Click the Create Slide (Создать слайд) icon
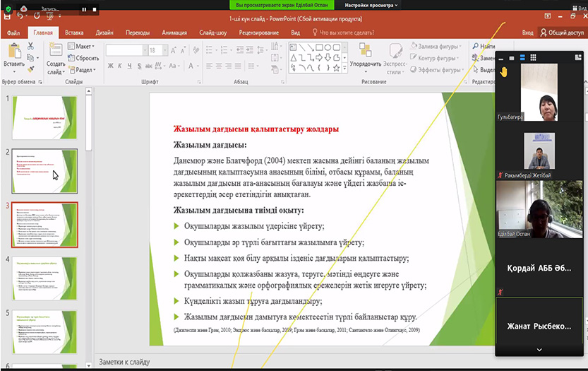This screenshot has height=371, width=588. (56, 51)
